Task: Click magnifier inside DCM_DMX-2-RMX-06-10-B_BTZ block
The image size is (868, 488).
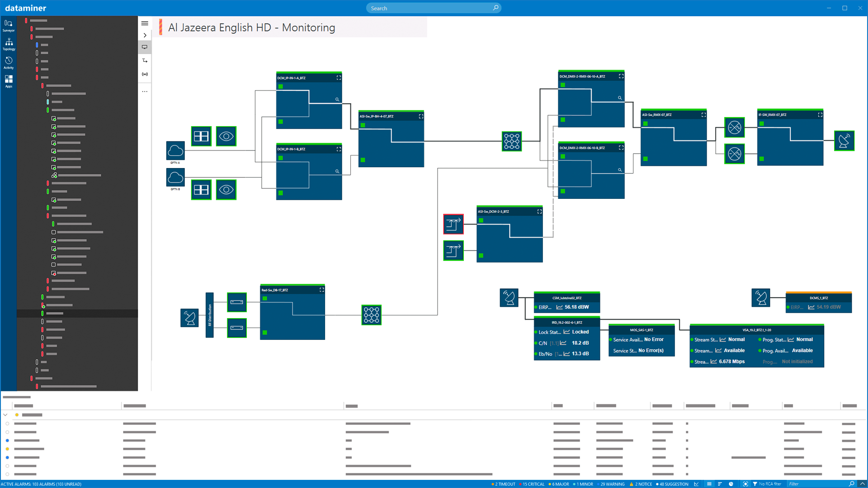Action: (620, 170)
